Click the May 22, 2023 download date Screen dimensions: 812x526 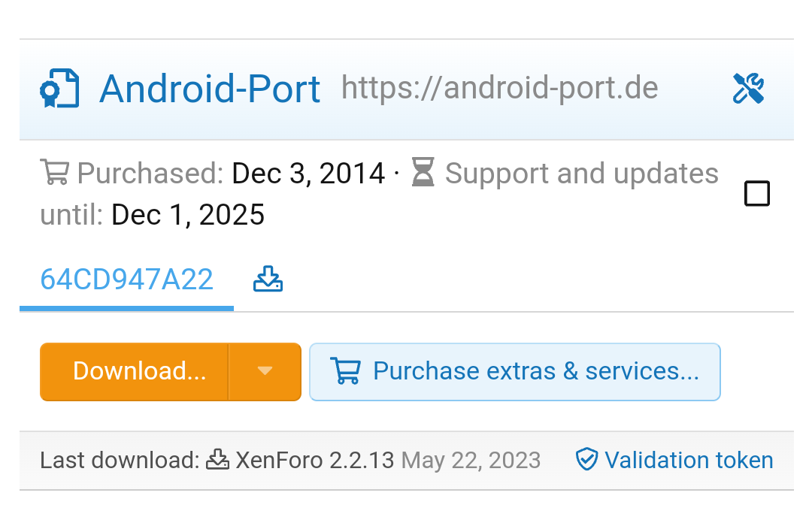point(471,459)
